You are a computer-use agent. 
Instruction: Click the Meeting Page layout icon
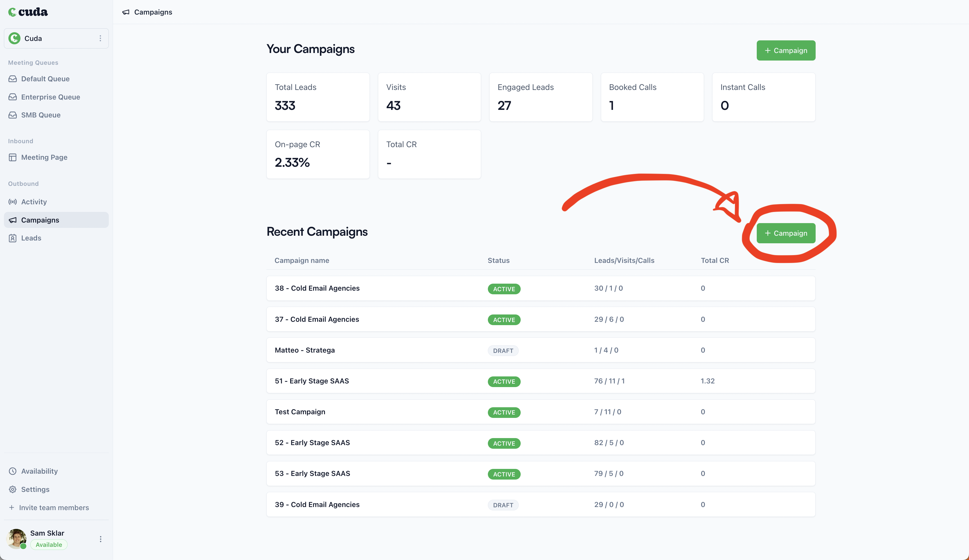13,157
